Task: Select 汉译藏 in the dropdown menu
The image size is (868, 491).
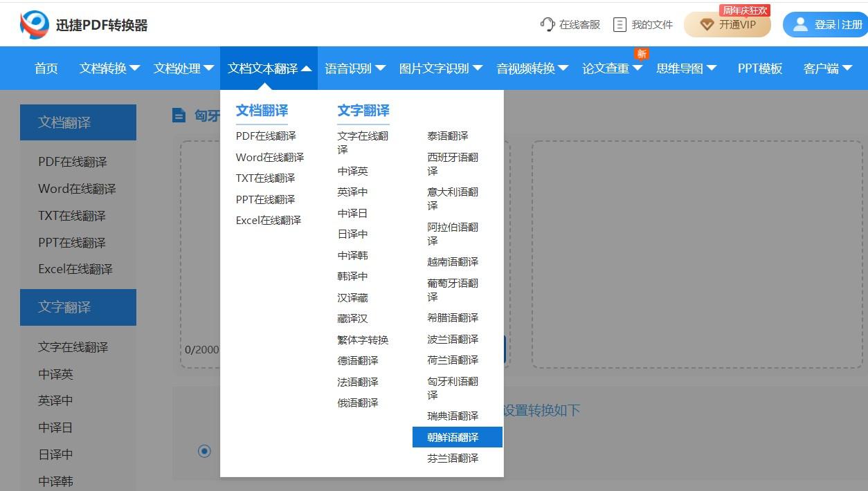Action: [x=353, y=297]
